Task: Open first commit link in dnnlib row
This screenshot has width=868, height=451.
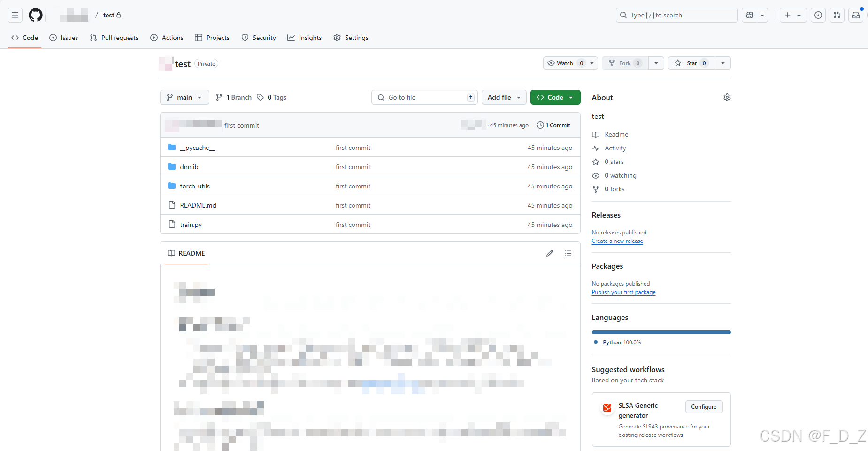Action: pyautogui.click(x=353, y=167)
